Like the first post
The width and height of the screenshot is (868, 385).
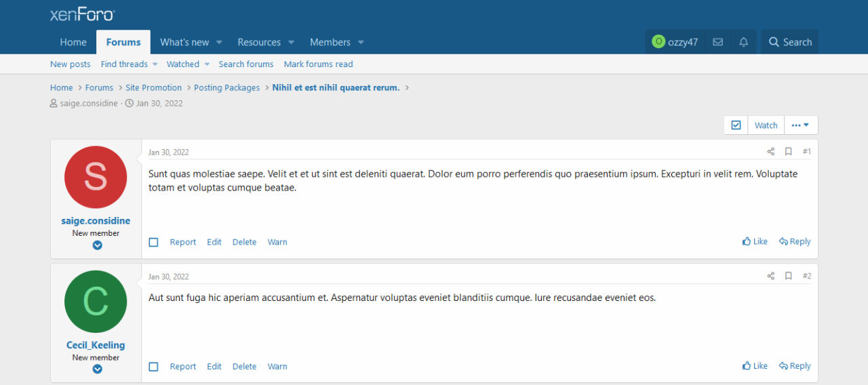coord(755,241)
